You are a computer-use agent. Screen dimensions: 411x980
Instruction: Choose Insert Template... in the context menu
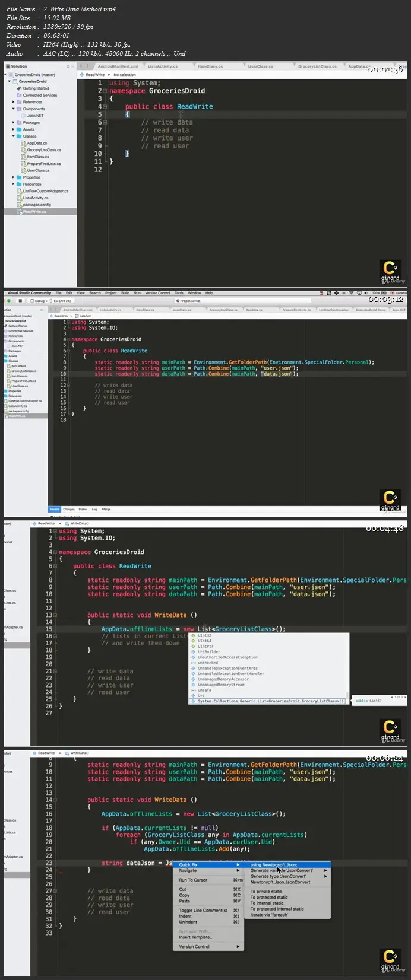pos(210,937)
